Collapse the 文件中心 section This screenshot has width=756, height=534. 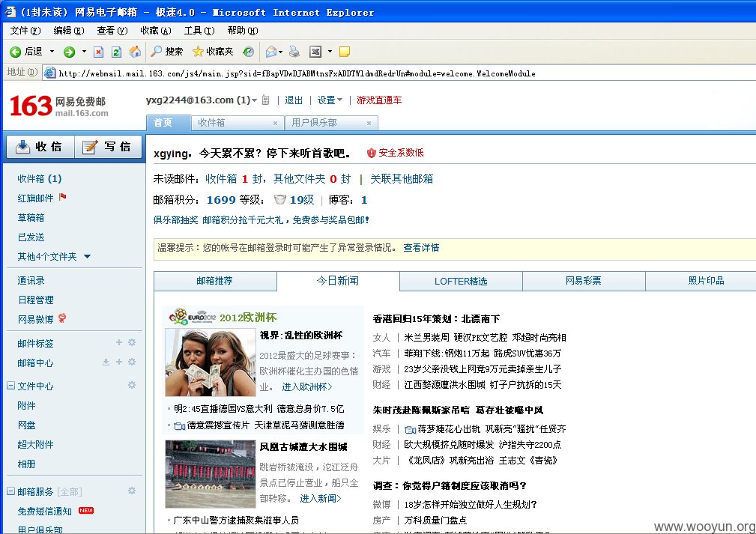(x=10, y=386)
